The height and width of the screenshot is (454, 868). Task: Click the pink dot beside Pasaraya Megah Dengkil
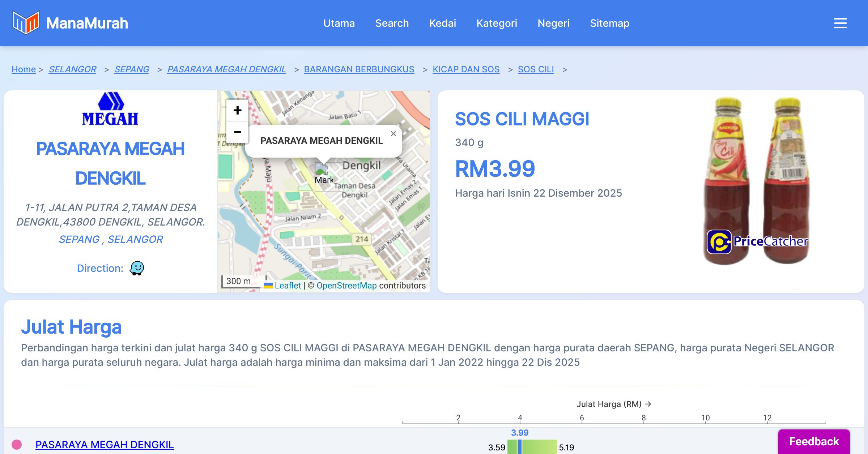17,444
